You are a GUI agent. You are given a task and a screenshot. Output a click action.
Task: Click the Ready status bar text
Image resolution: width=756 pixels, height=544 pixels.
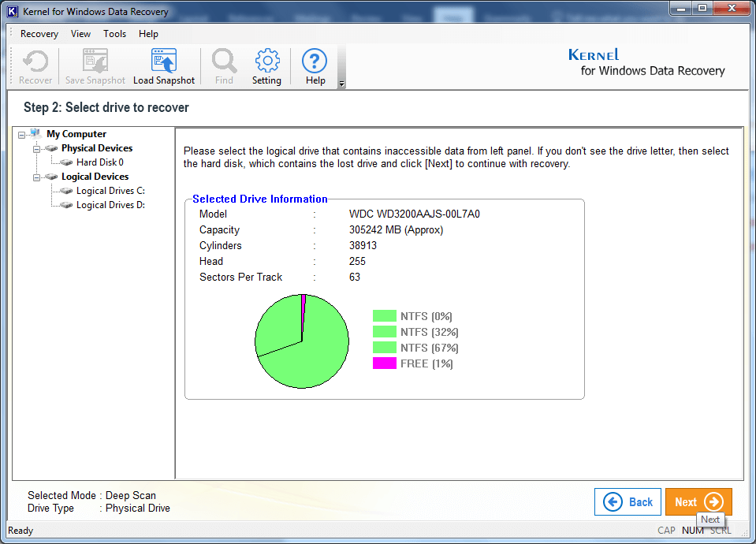click(20, 531)
